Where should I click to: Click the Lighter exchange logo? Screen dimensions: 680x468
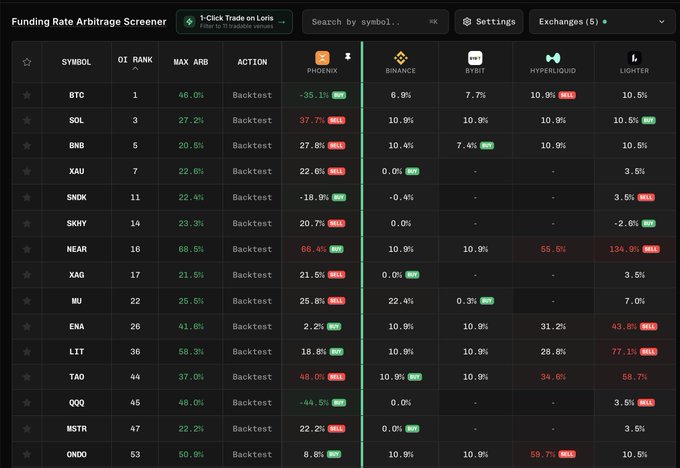634,58
